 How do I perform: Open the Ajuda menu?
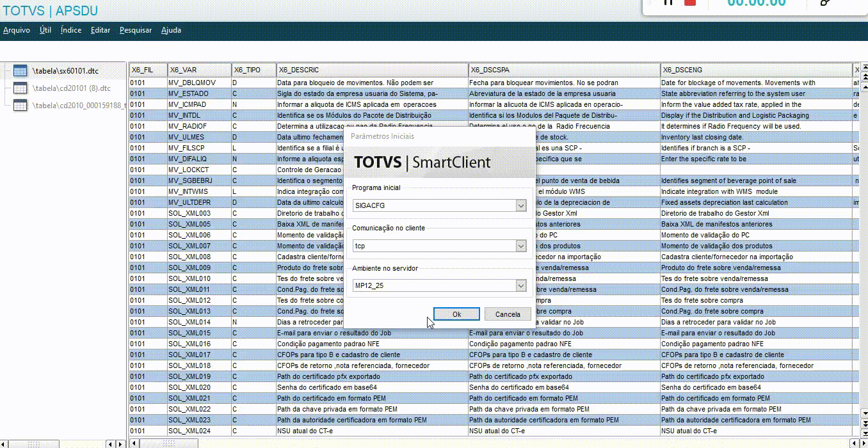tap(171, 30)
